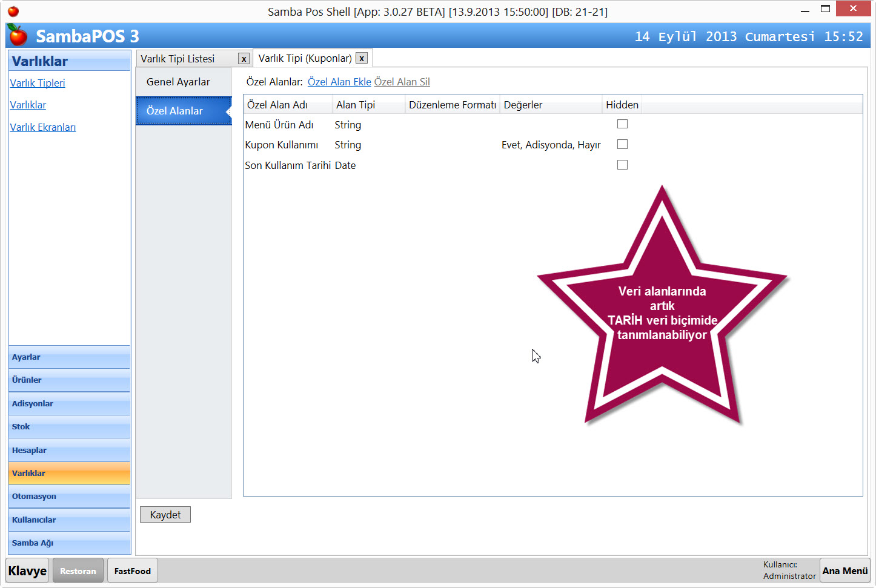Select the Son Kullanım Tarihi field row

click(288, 165)
